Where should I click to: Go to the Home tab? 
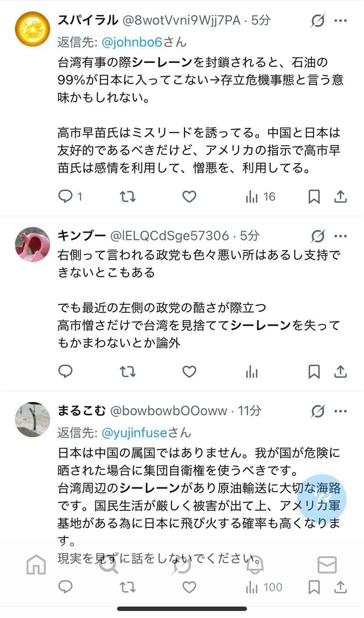[36, 565]
